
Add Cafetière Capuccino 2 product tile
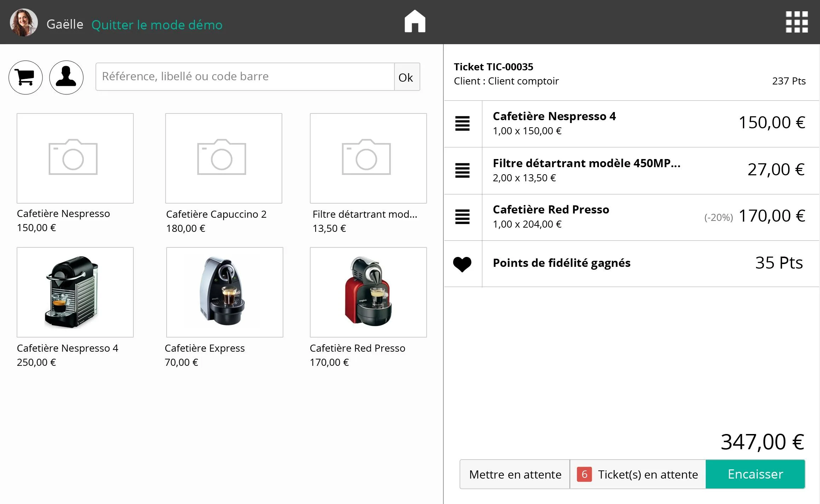point(224,158)
